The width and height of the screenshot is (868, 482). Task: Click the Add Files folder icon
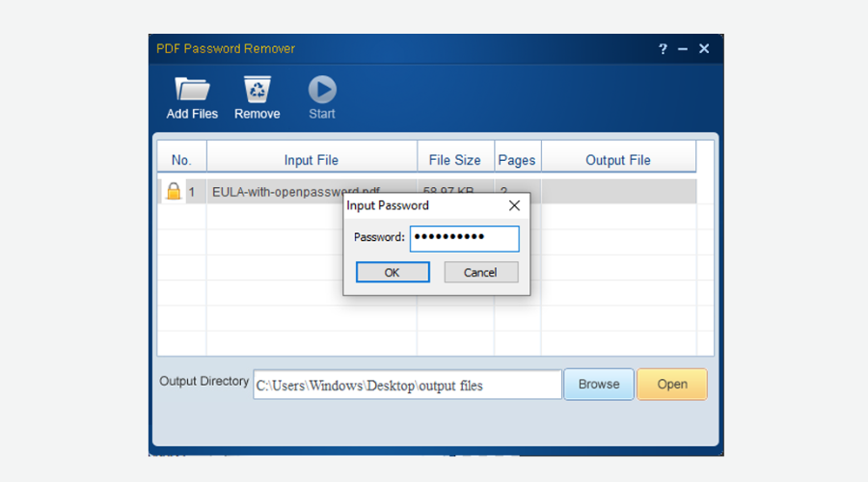click(x=192, y=89)
